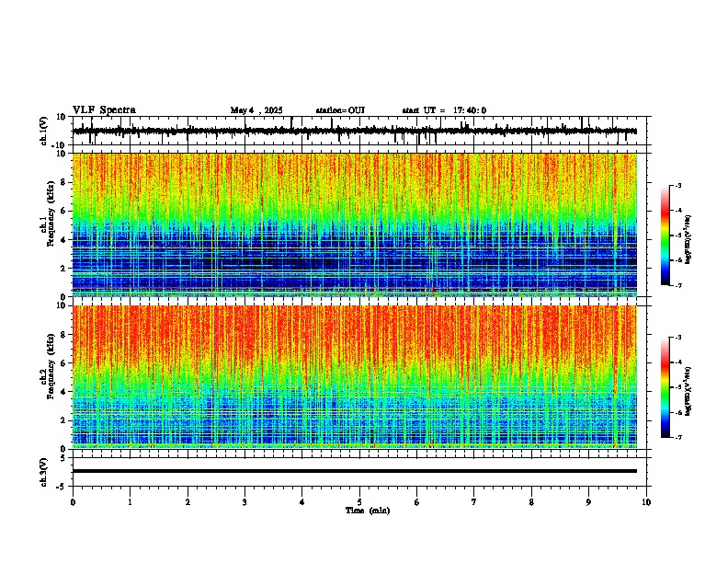This screenshot has width=728, height=563.
Task: Click the ch.3 flat voltage trace
Action: [355, 471]
